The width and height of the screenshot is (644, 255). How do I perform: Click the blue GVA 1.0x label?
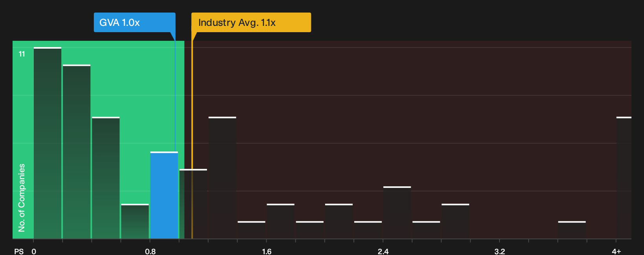[x=134, y=22]
